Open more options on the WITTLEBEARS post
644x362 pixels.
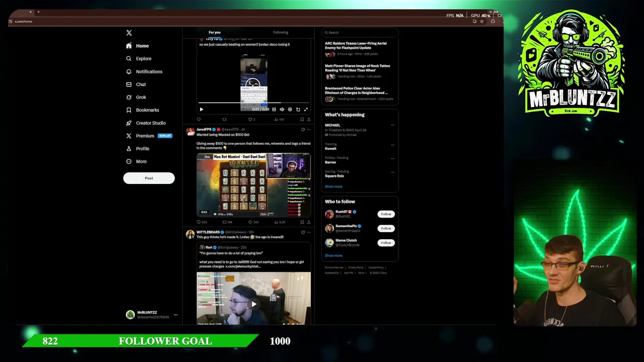[x=309, y=232]
